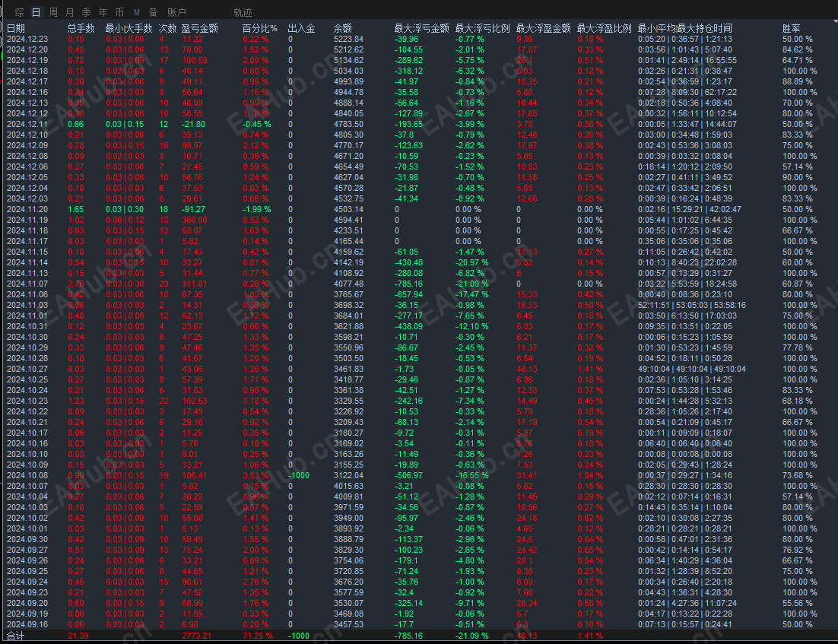Select the 2024.12.23 date row

click(x=27, y=39)
